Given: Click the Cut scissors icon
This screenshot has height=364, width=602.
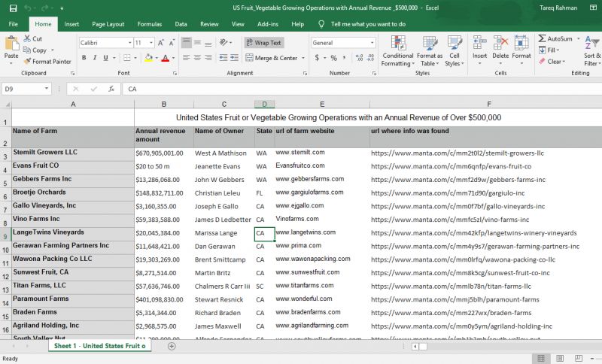Looking at the screenshot, I should 27,38.
